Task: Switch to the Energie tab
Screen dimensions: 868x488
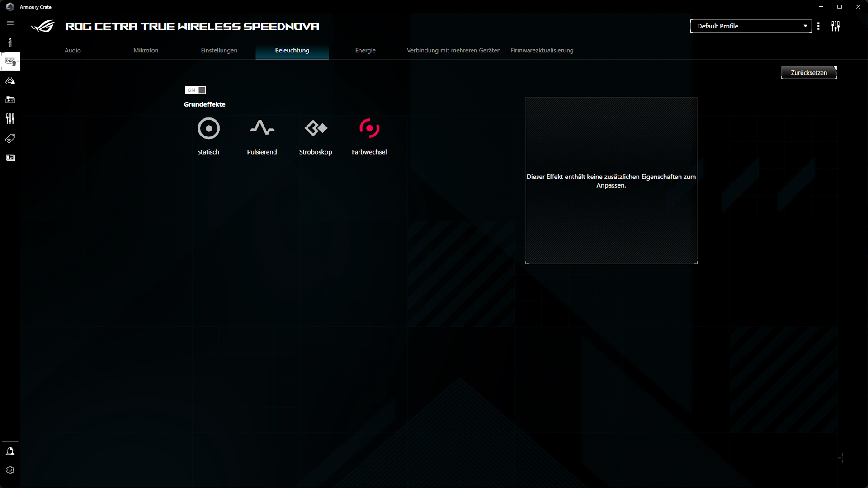Action: tap(365, 50)
